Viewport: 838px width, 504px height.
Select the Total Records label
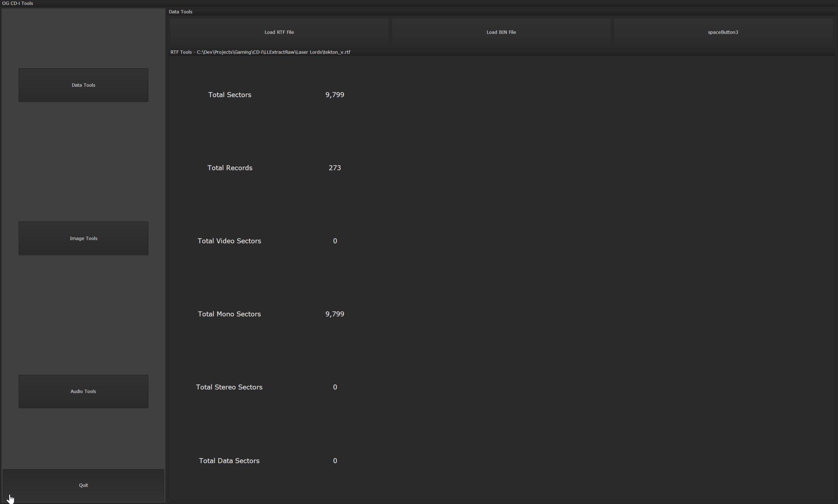pos(229,168)
